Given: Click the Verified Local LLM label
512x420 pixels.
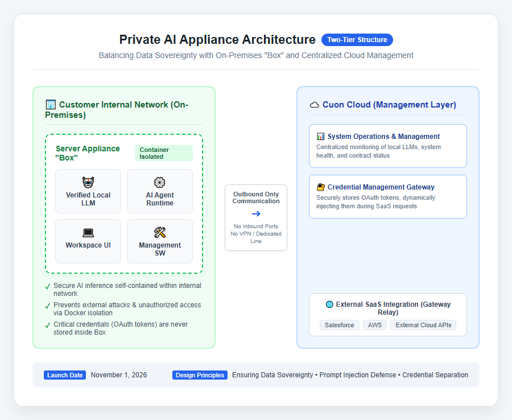Looking at the screenshot, I should (x=88, y=199).
